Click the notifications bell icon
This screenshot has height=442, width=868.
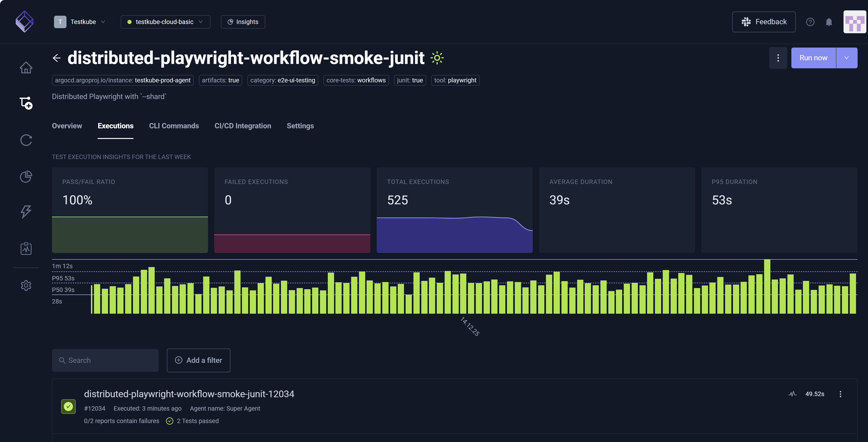click(x=829, y=22)
